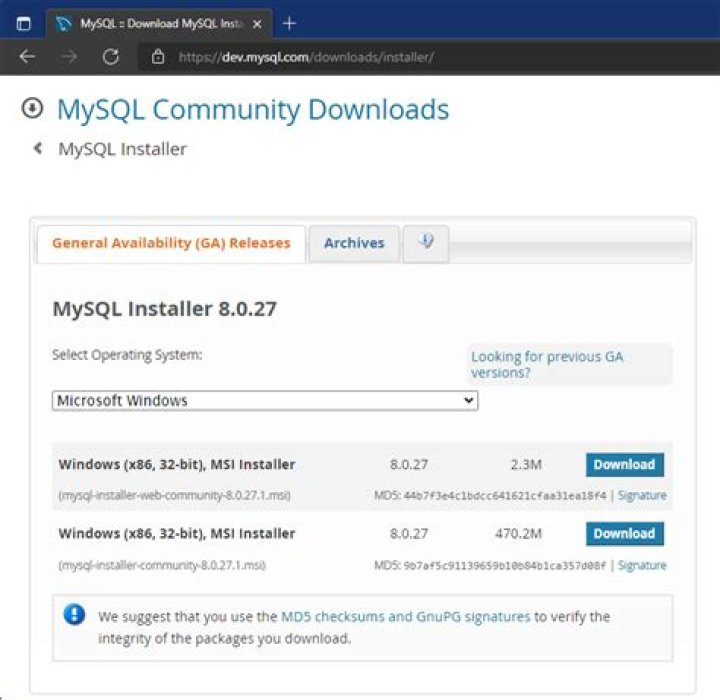Close the MySQL download tab
Image resolution: width=720 pixels, height=700 pixels.
[257, 24]
